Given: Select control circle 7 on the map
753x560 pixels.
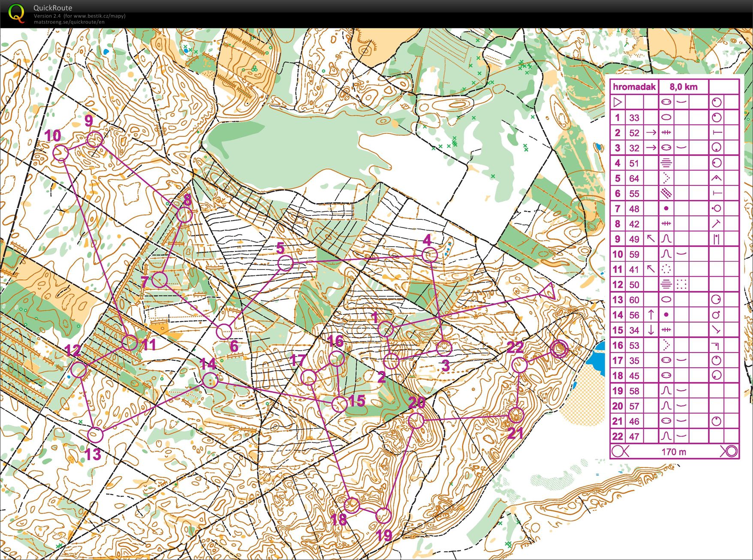Looking at the screenshot, I should coord(160,280).
